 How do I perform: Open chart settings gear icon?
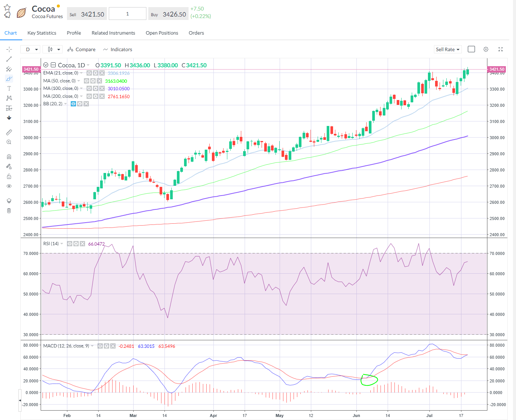[x=486, y=49]
